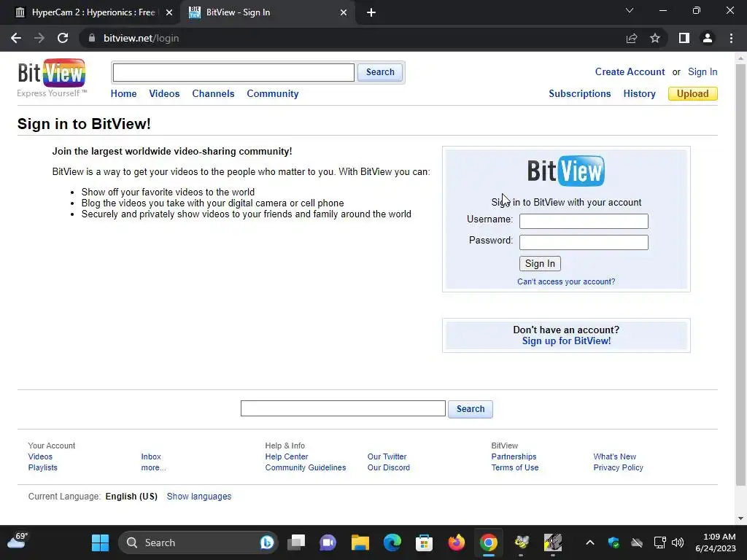Focus the bottom search input field
This screenshot has height=560, width=747.
[343, 408]
